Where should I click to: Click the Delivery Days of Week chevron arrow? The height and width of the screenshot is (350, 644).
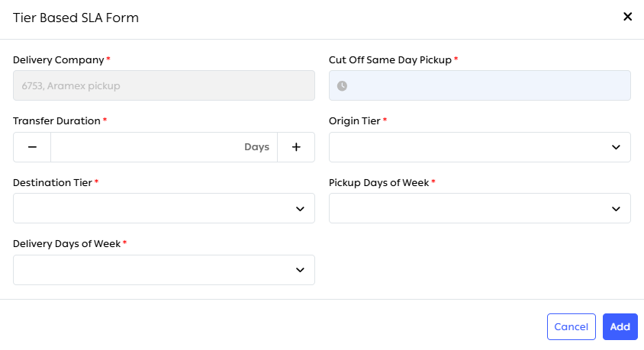[x=300, y=270]
